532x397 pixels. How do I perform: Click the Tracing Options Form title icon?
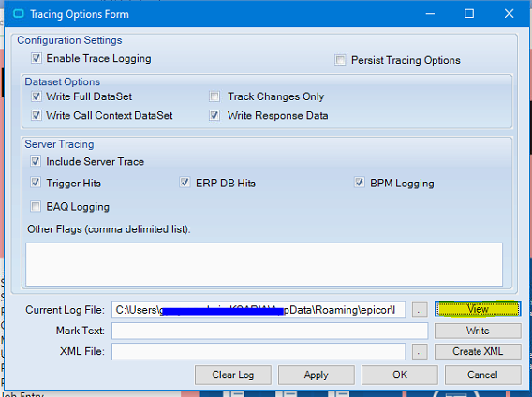tap(19, 14)
